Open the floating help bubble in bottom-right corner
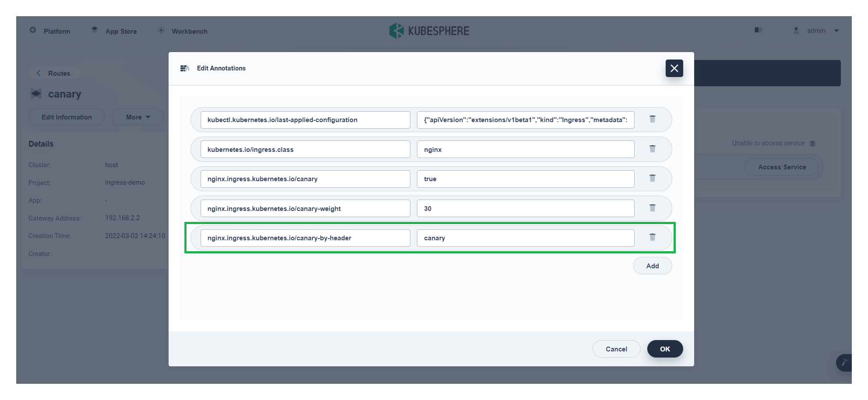868x400 pixels. click(x=843, y=363)
